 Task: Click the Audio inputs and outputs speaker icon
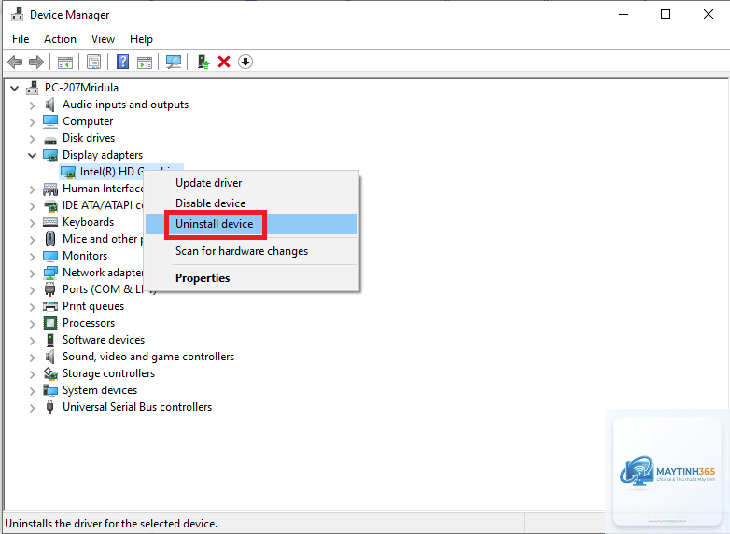(50, 104)
